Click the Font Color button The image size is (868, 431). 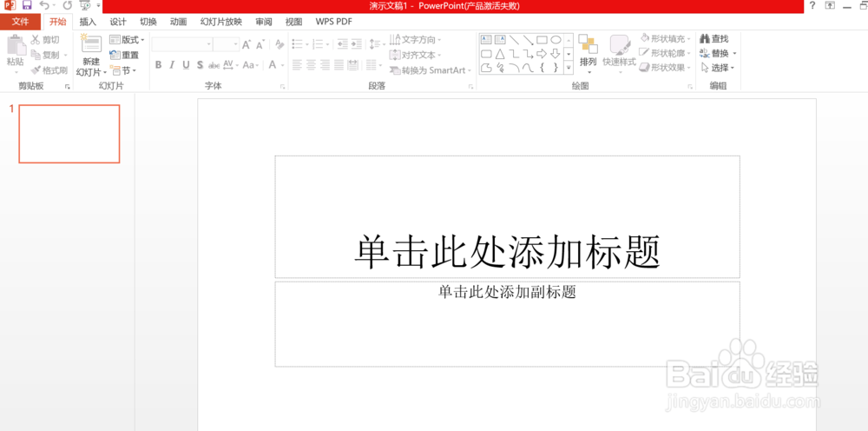click(x=273, y=65)
